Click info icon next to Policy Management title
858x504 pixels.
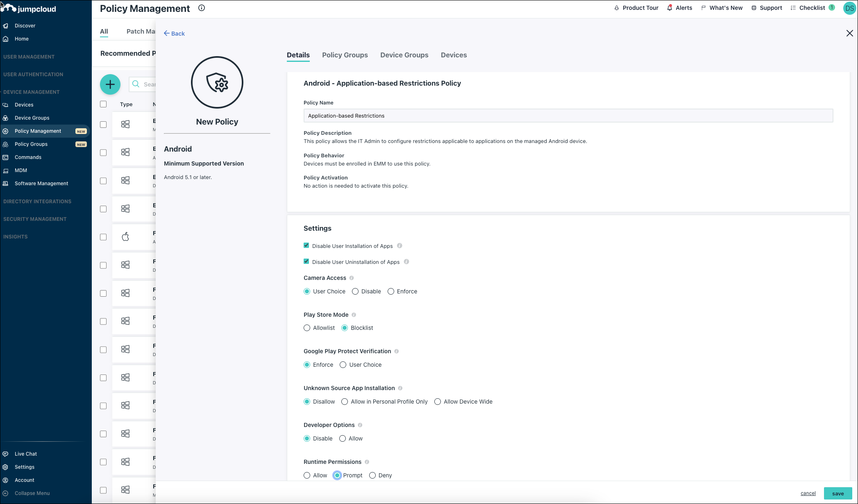[202, 8]
